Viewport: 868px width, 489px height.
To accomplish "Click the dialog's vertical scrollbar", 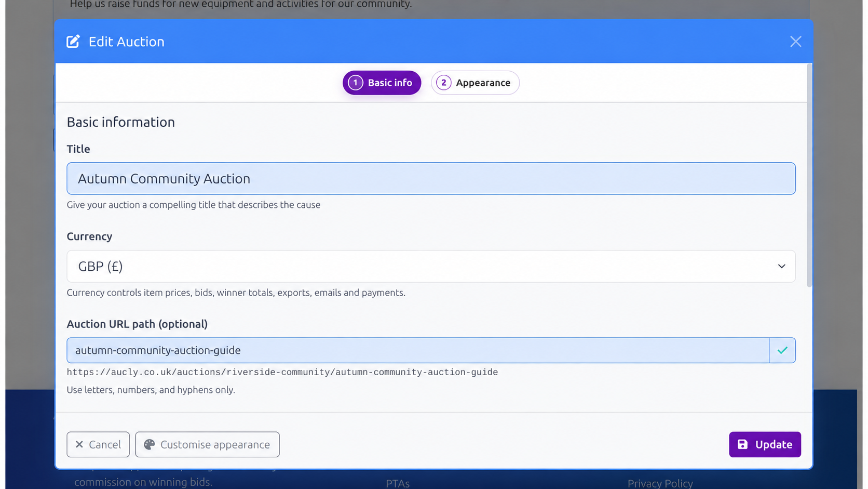I will coord(809,175).
